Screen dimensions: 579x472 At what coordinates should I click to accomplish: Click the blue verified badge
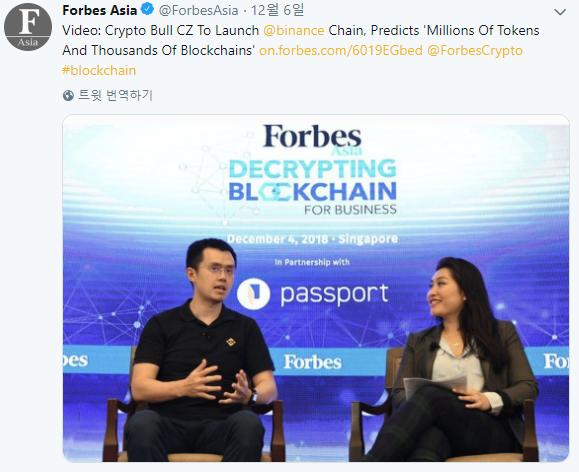point(148,9)
